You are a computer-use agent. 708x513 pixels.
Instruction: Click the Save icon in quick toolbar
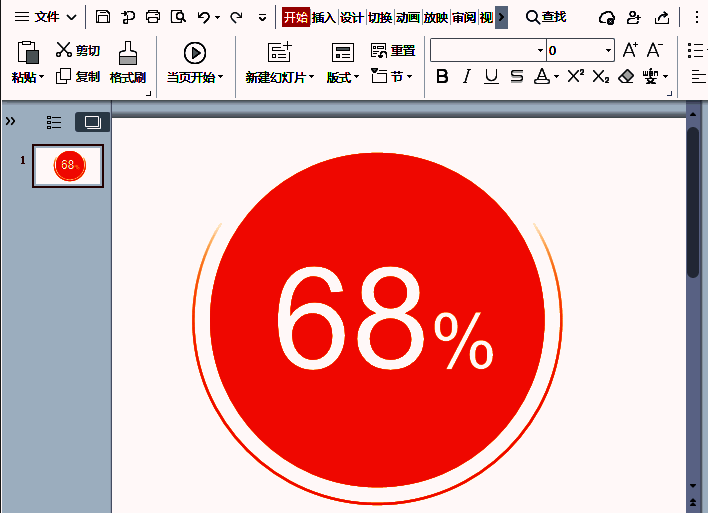click(x=104, y=17)
